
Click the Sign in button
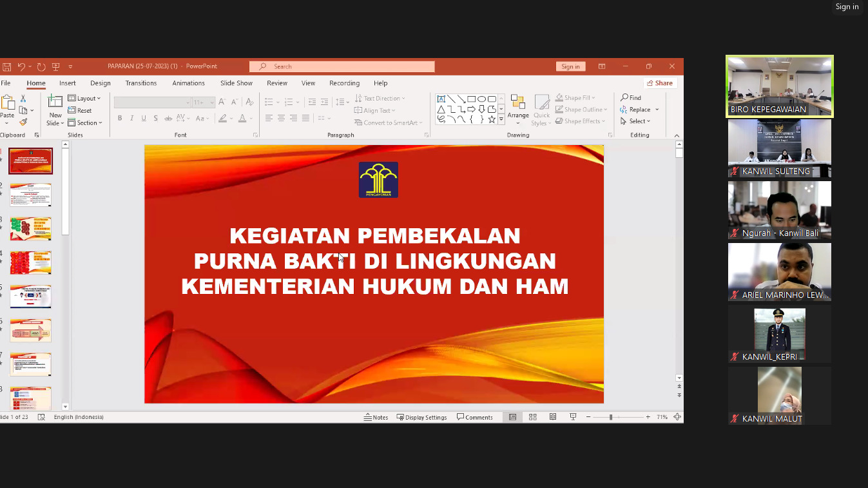point(570,66)
